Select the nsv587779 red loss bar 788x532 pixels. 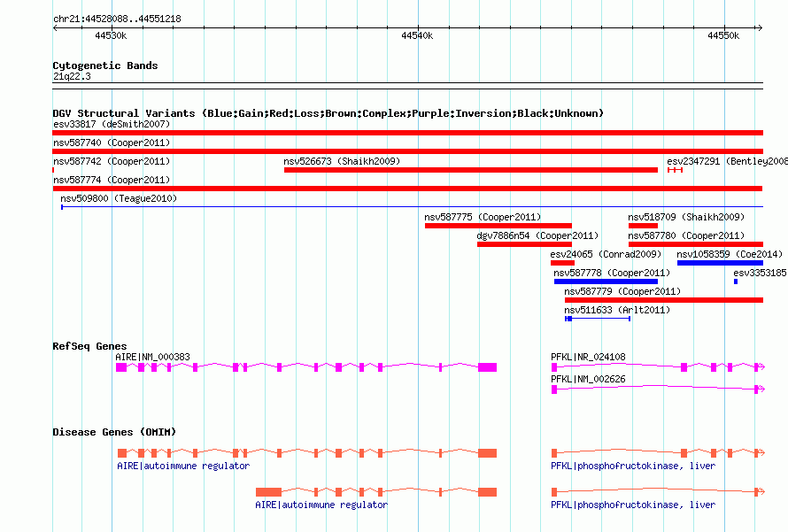(x=664, y=300)
